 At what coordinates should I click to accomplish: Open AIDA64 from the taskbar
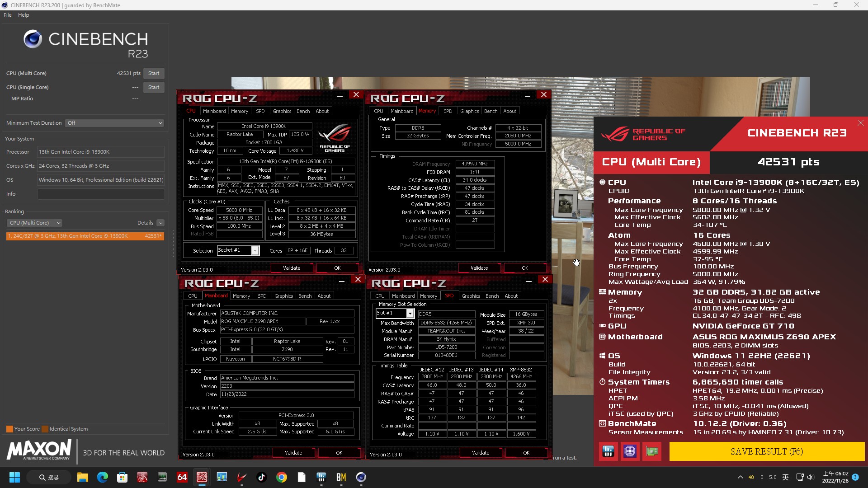tap(182, 477)
